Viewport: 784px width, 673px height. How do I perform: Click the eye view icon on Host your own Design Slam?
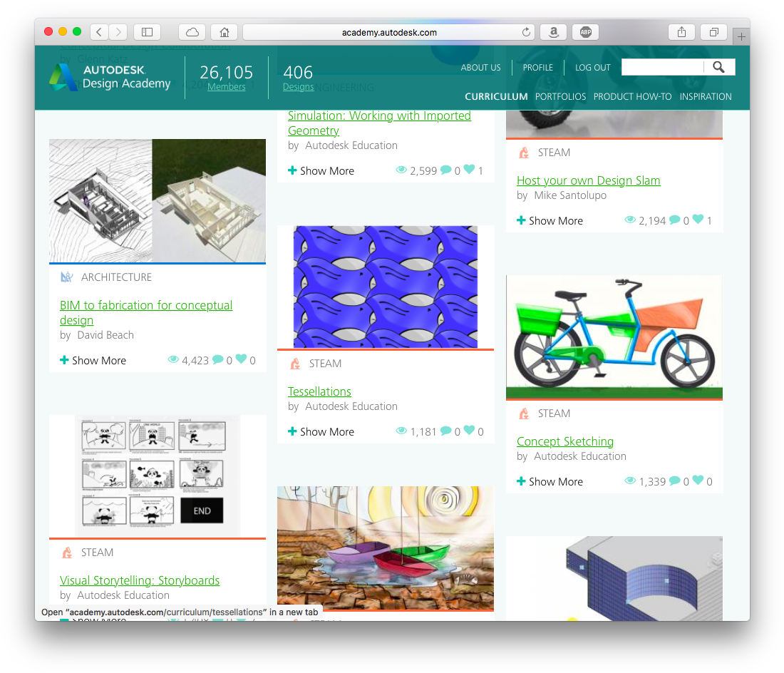(630, 220)
